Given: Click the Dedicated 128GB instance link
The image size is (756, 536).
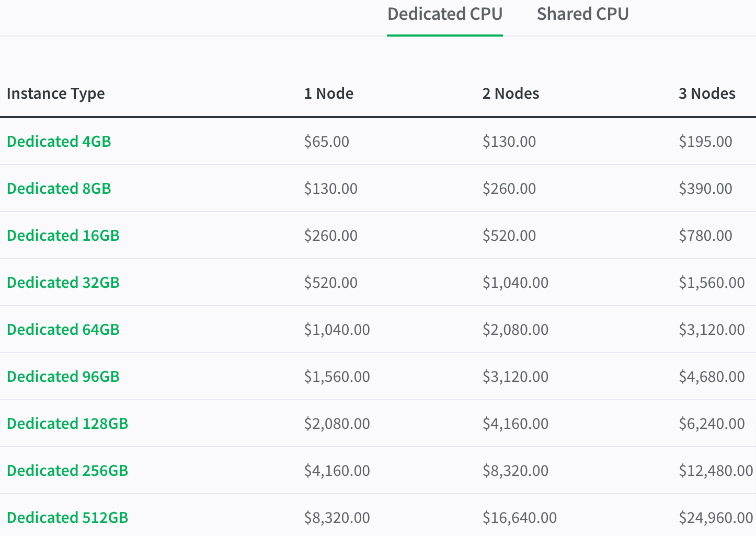Looking at the screenshot, I should click(x=67, y=424).
